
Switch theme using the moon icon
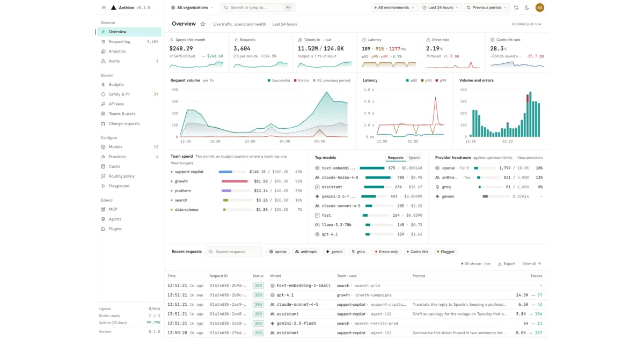pyautogui.click(x=526, y=8)
